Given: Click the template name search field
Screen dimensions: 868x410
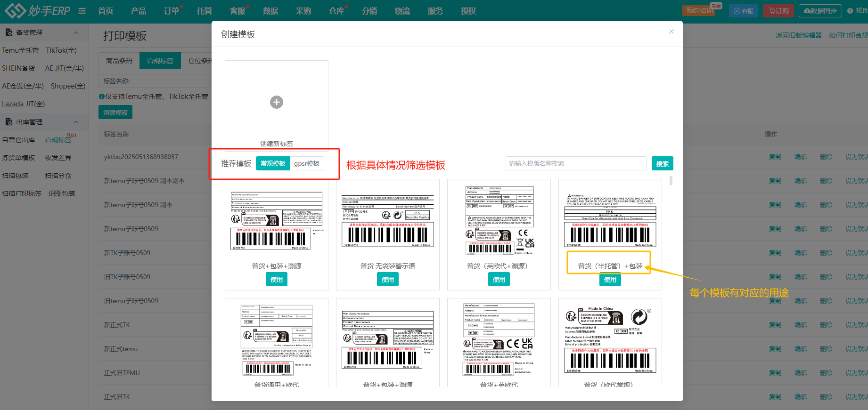Looking at the screenshot, I should point(575,163).
